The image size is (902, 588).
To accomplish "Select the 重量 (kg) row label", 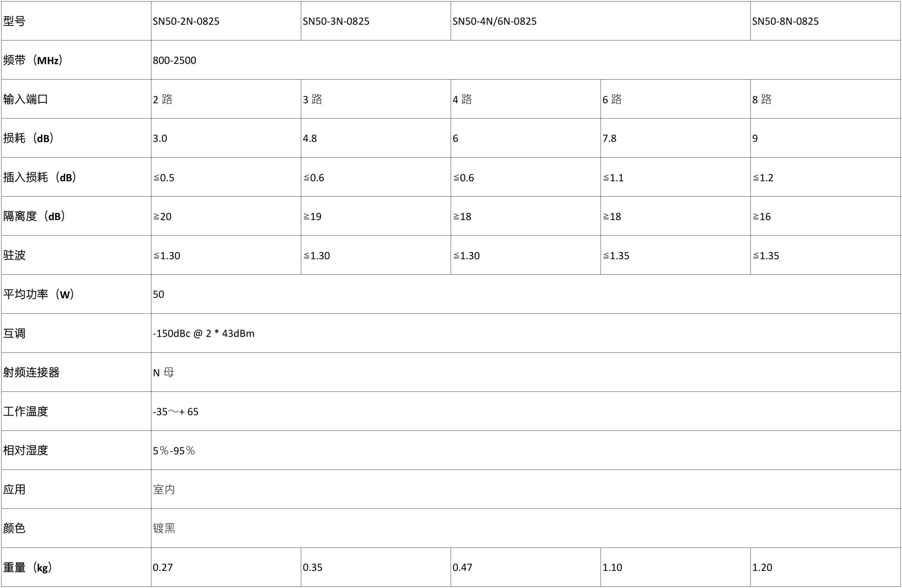I will [x=76, y=567].
